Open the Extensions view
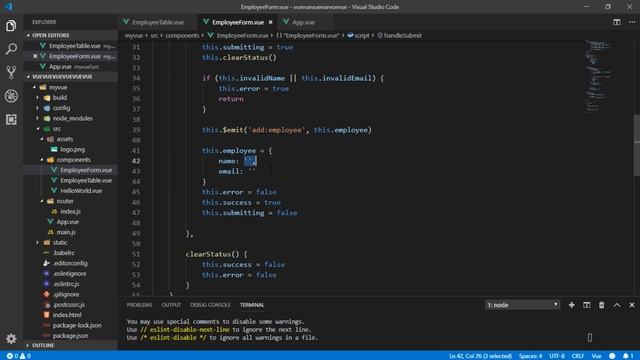 pyautogui.click(x=11, y=120)
